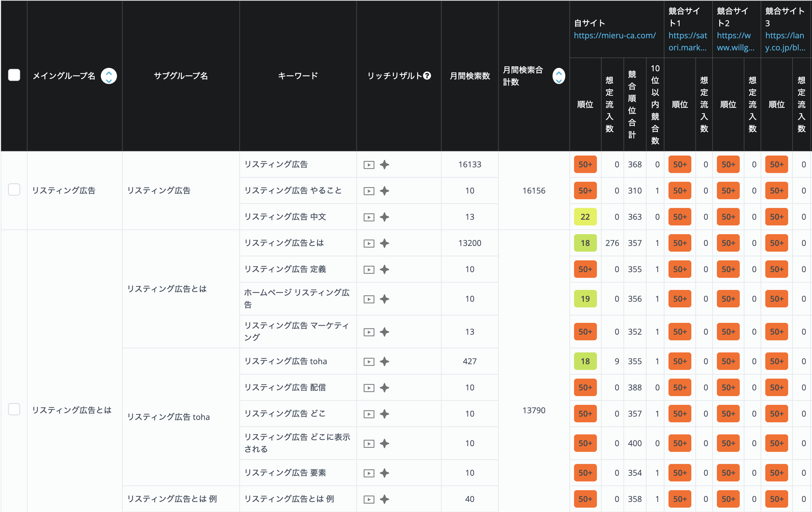The image size is (812, 512).
Task: Click the help icon next to リッチリザルト
Action: (427, 76)
